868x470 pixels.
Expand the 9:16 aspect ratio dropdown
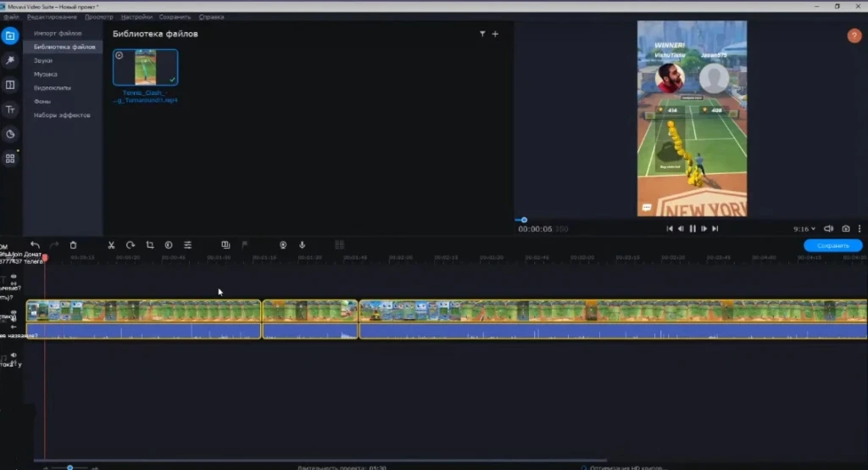804,229
